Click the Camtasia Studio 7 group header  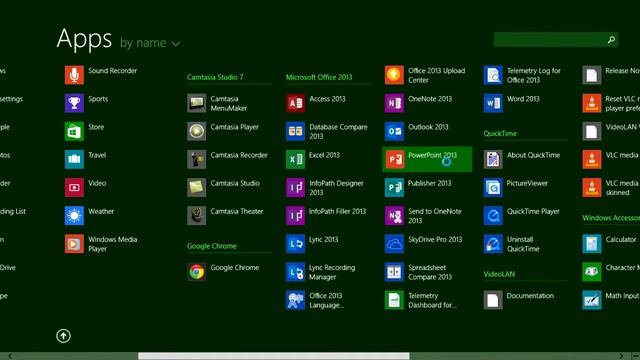(215, 77)
